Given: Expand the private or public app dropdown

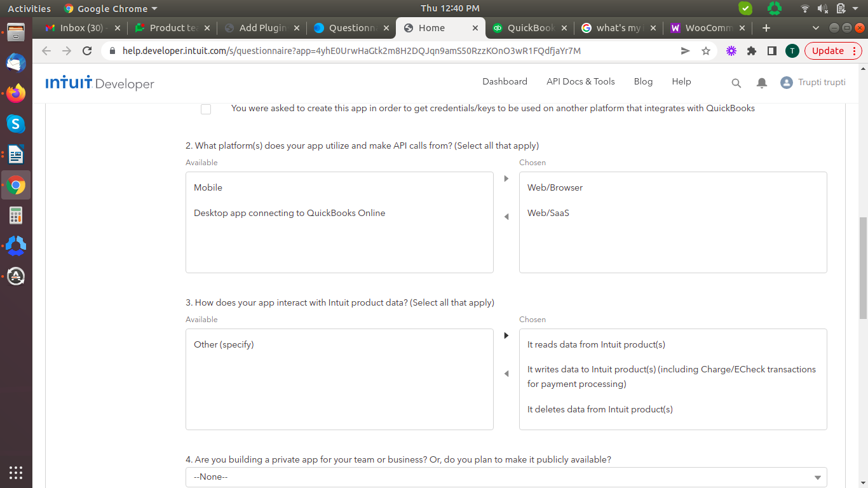Looking at the screenshot, I should coord(506,477).
